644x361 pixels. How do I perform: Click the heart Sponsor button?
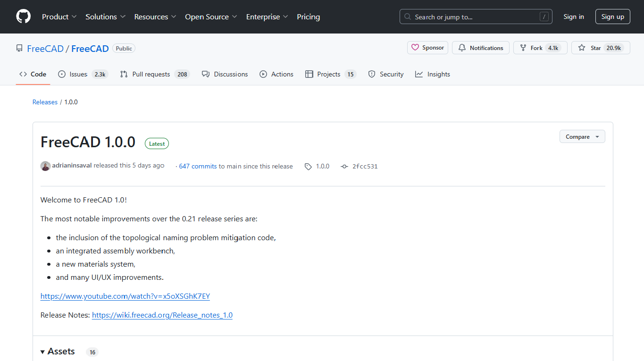[x=427, y=48]
